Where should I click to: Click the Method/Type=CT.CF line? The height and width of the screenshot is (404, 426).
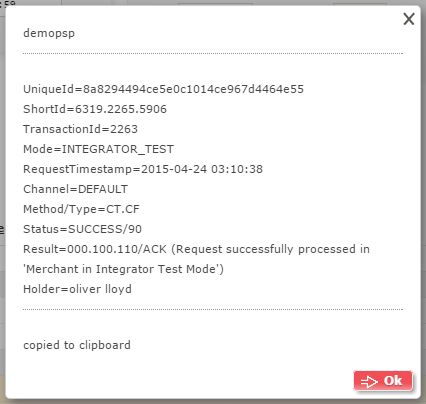coord(81,209)
